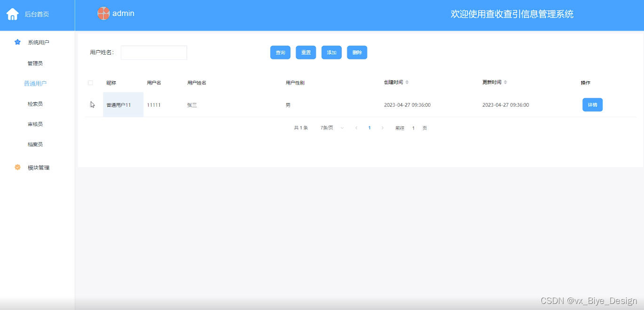Viewport: 644px width, 310px height.
Task: Sort by 创建时间 using its sort arrows
Action: coord(407,82)
